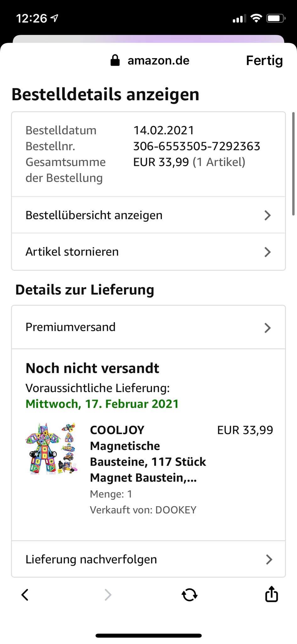Expand the Premiumversand chevron

point(267,328)
